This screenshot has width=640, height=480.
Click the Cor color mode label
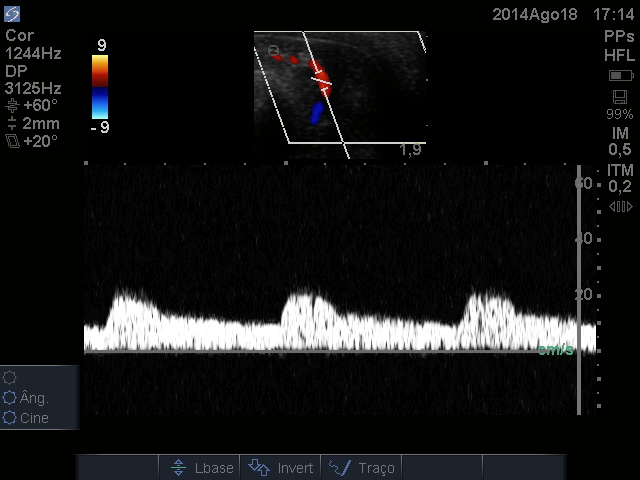pyautogui.click(x=19, y=36)
